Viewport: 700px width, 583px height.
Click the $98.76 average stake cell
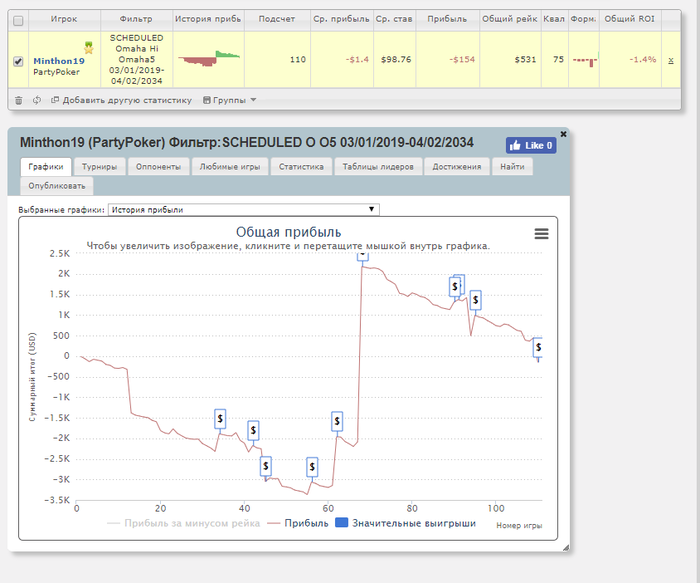pos(396,59)
